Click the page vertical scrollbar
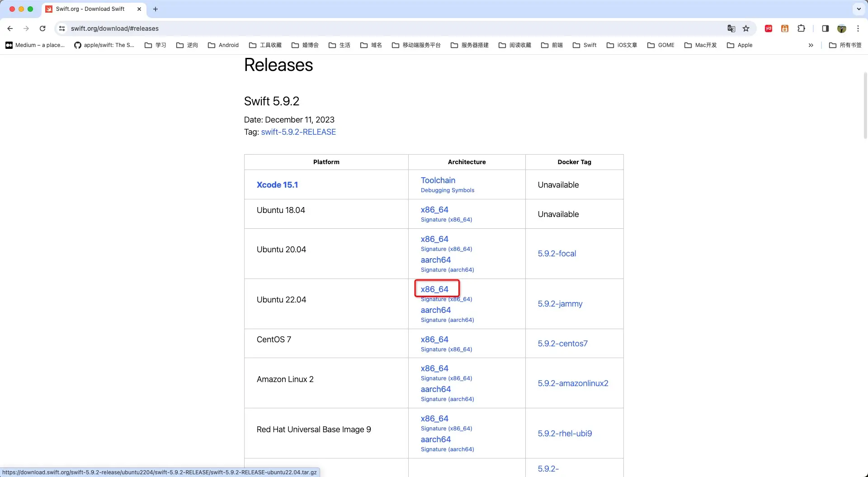The height and width of the screenshot is (477, 868). click(865, 105)
